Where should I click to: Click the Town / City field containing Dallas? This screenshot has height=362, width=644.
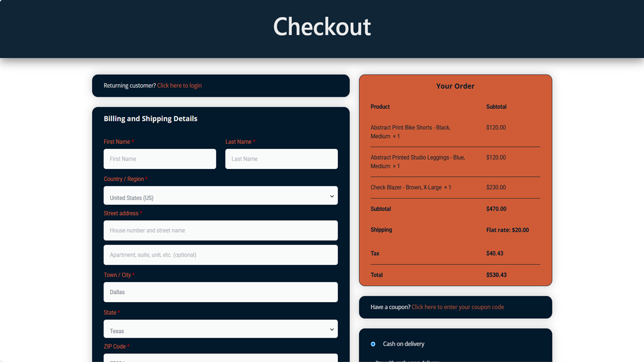pyautogui.click(x=220, y=292)
